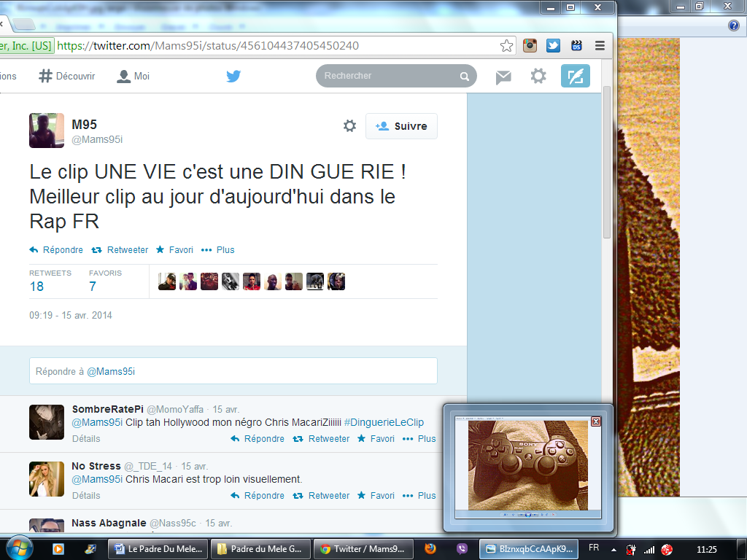Screen dimensions: 747x560
Task: Expand Plus options under the main tweet
Action: [218, 250]
